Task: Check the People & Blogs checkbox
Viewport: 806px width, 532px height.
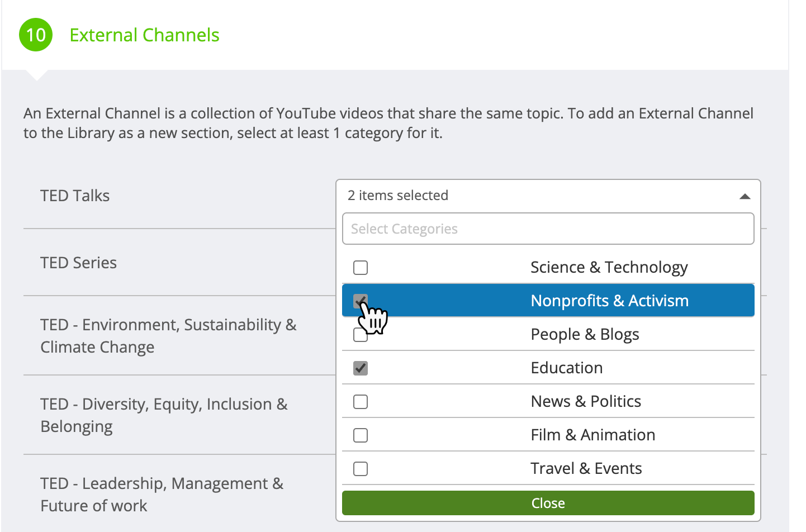Action: pos(361,335)
